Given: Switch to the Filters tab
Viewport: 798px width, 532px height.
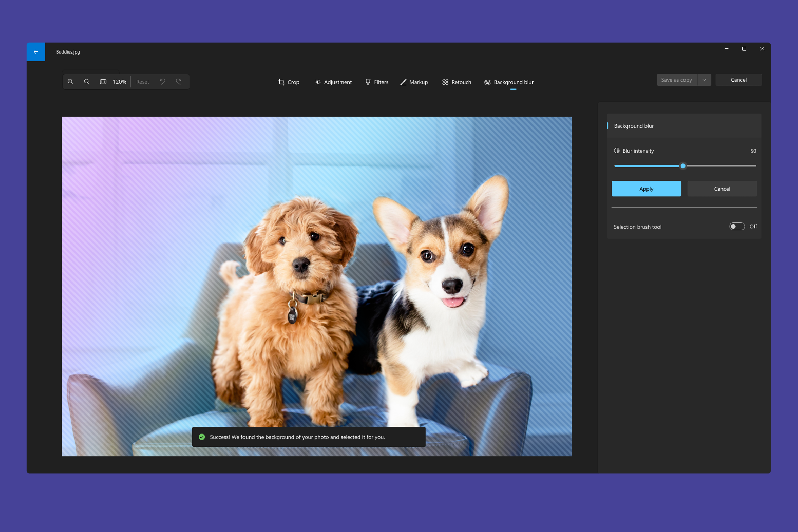Looking at the screenshot, I should tap(377, 82).
